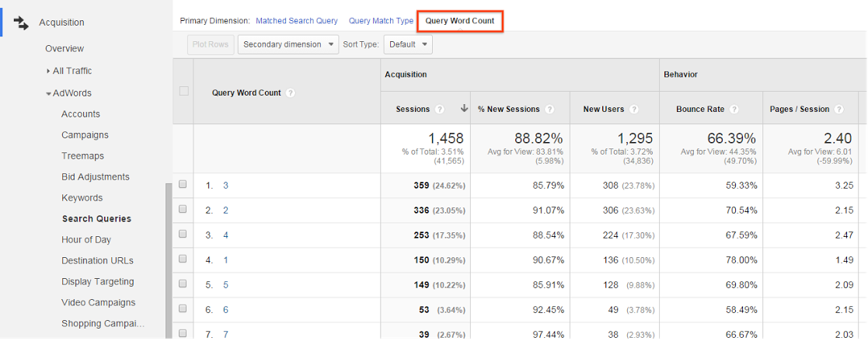Click help icon beside Query Word Count header
This screenshot has height=341, width=868.
[x=290, y=93]
